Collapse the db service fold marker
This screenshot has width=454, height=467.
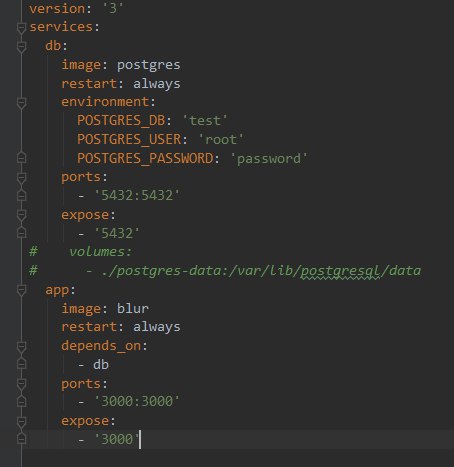pyautogui.click(x=21, y=47)
